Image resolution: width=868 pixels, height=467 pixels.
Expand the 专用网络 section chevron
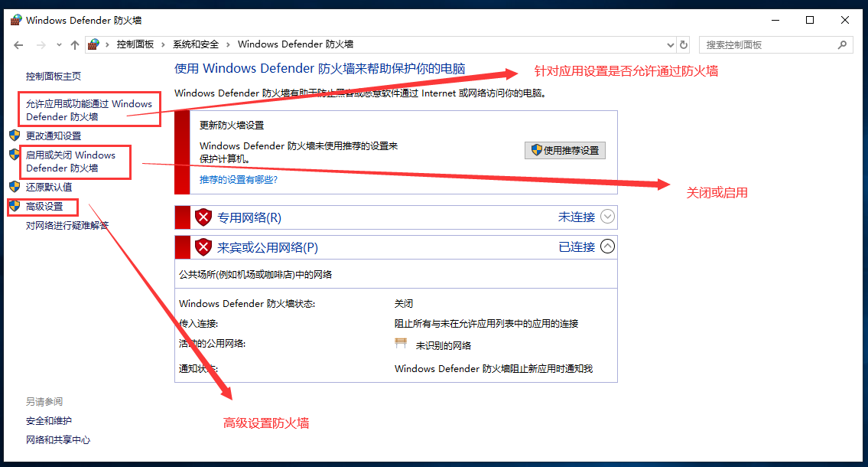pyautogui.click(x=607, y=217)
